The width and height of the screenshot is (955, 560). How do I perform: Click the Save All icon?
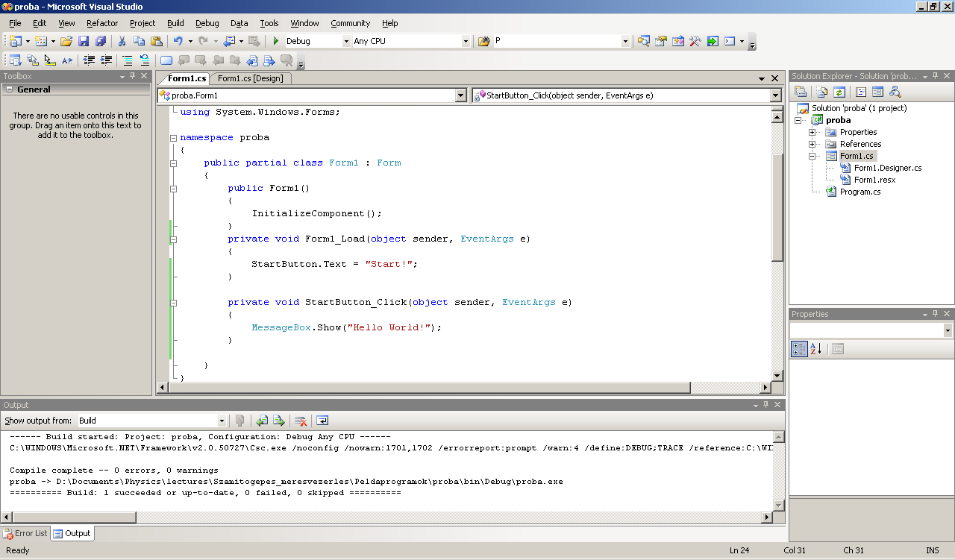pyautogui.click(x=101, y=41)
